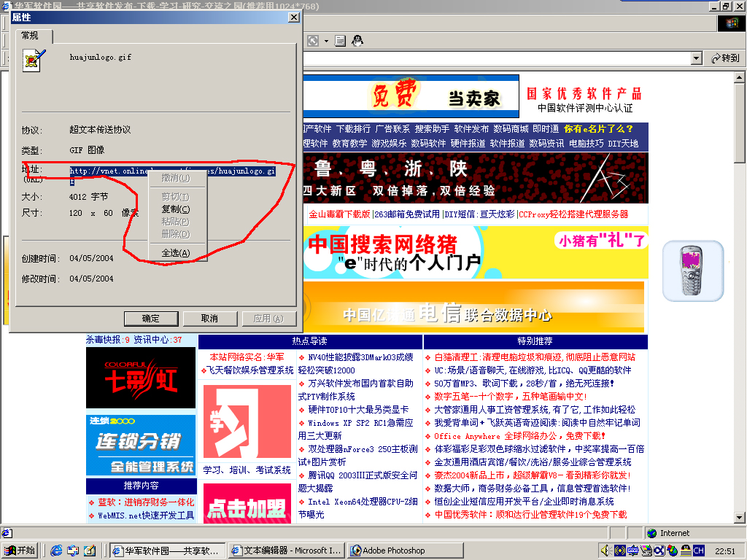
Task: Choose 全选(A) from the context menu
Action: [176, 253]
